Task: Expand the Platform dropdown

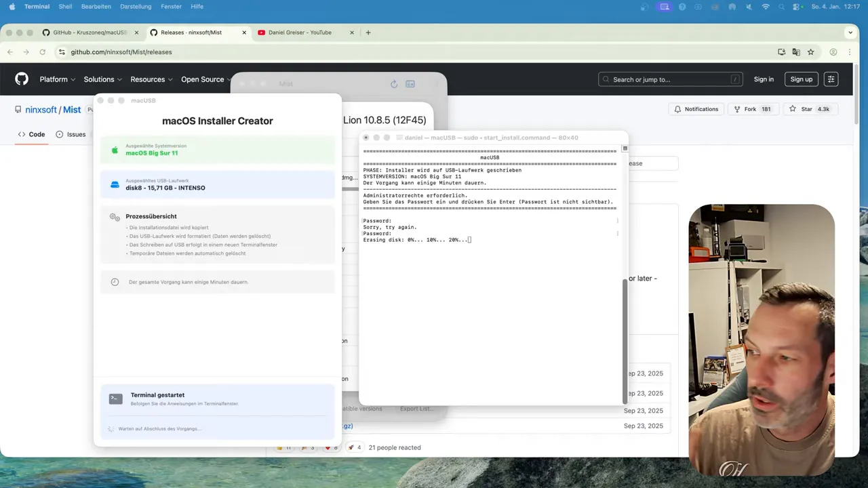Action: [57, 79]
